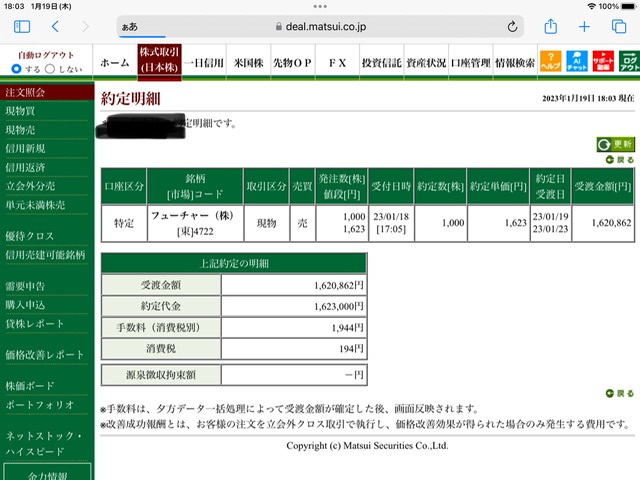This screenshot has width=640, height=480.
Task: Open the red サポート動画 icon
Action: 603,61
